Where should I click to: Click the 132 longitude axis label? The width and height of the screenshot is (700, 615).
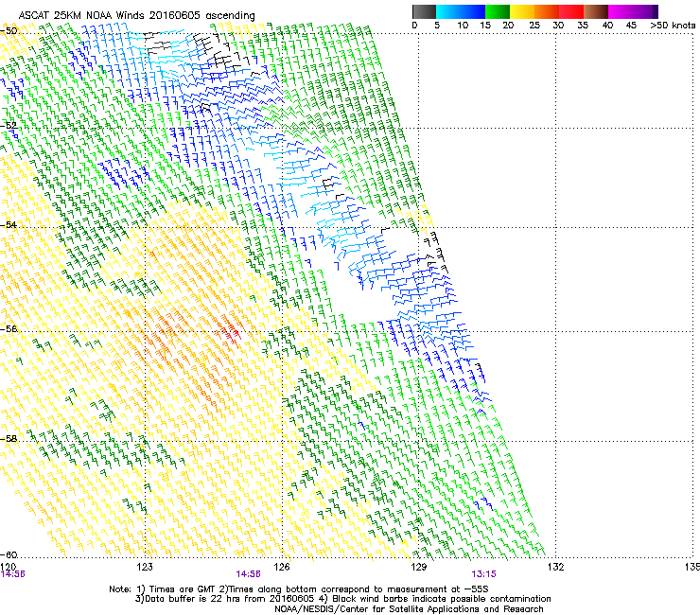[555, 567]
